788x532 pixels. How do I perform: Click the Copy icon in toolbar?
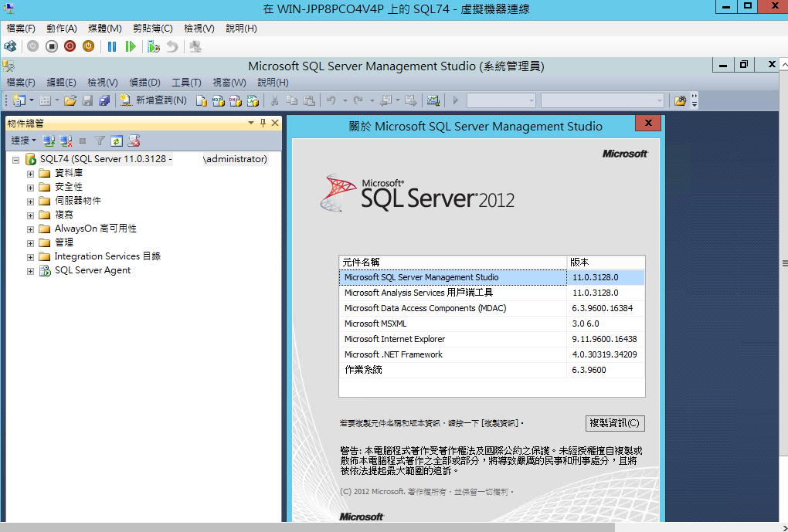(291, 100)
